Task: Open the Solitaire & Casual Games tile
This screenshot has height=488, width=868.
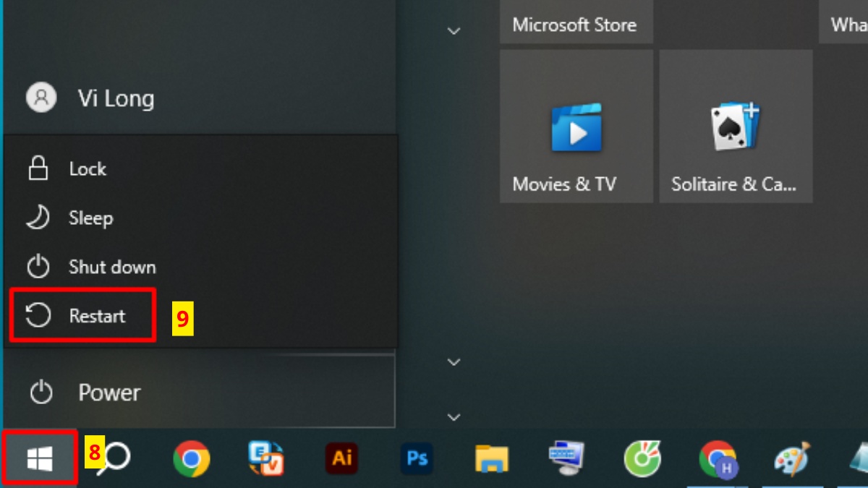Action: [736, 126]
